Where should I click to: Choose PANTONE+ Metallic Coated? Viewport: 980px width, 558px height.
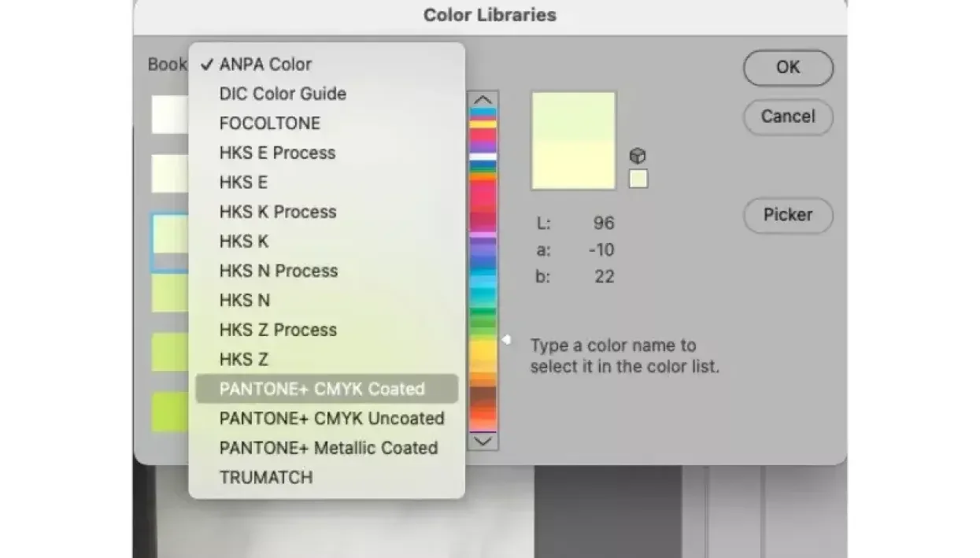(328, 448)
